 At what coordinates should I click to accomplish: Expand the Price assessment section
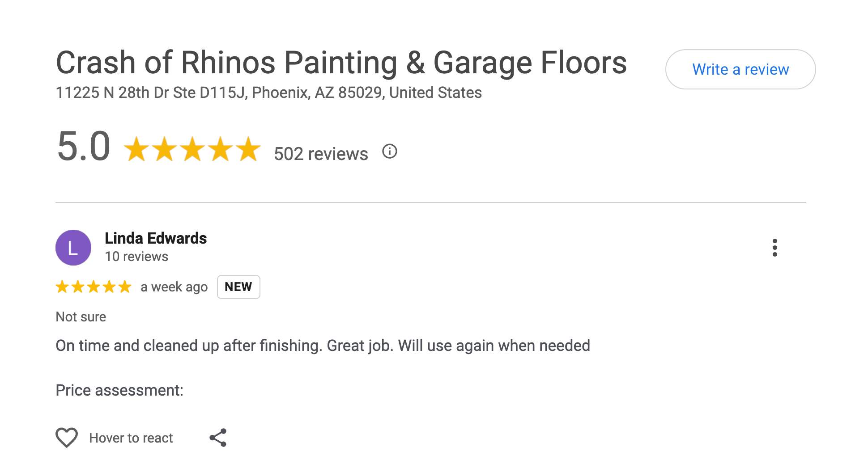[x=120, y=390]
